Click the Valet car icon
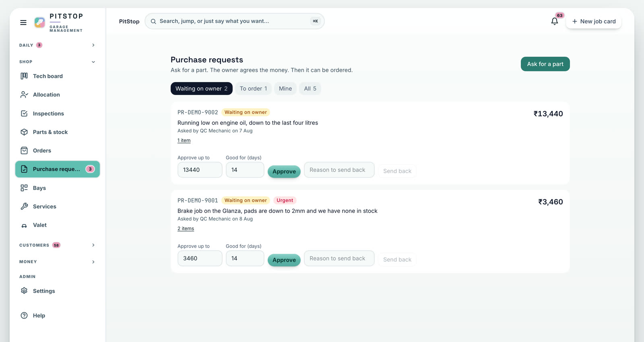This screenshot has height=342, width=644. (x=24, y=225)
